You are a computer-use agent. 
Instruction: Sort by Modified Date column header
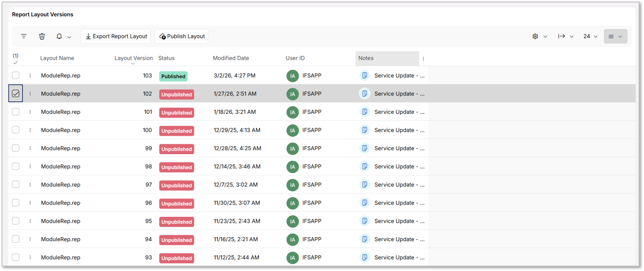231,58
